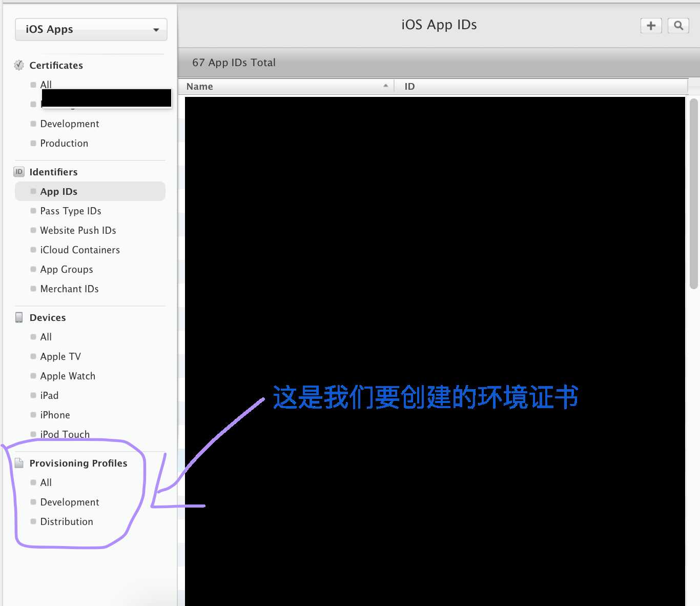Open the Identifiers section header
The height and width of the screenshot is (606, 700).
click(x=53, y=172)
